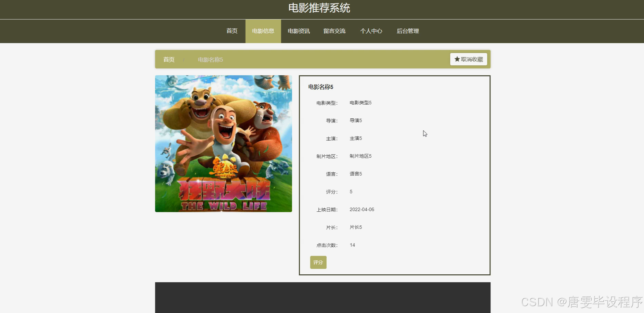Click the star icon in 取消收藏 button
This screenshot has height=313, width=644.
point(457,59)
